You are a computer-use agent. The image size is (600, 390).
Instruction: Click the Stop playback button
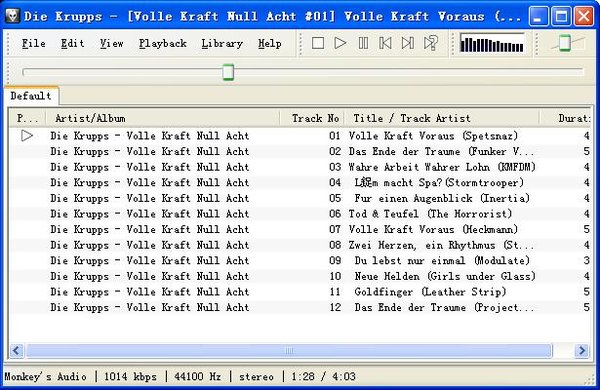point(318,43)
